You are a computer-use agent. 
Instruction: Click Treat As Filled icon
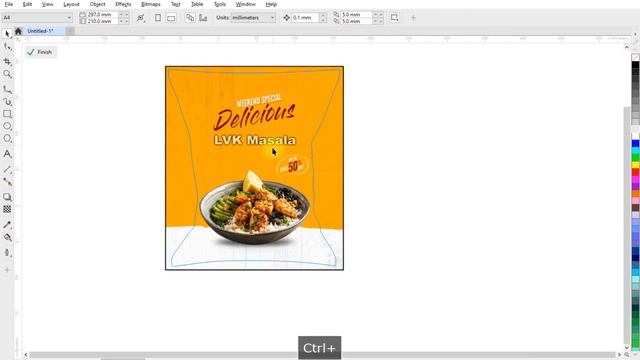[x=394, y=18]
